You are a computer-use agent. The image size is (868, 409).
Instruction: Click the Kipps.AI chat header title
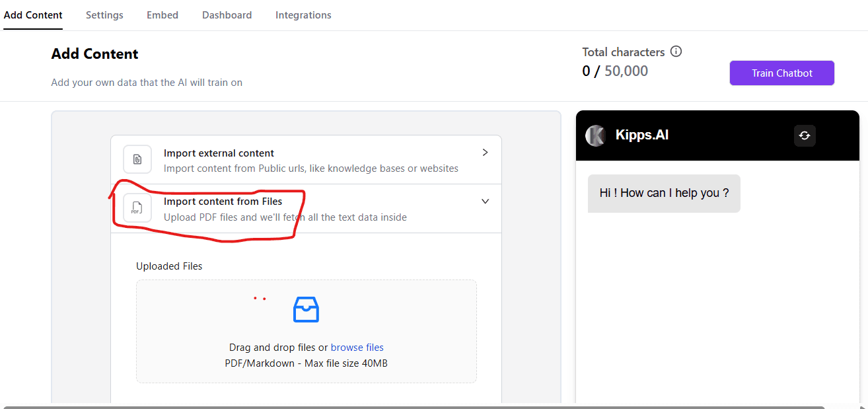coord(642,135)
